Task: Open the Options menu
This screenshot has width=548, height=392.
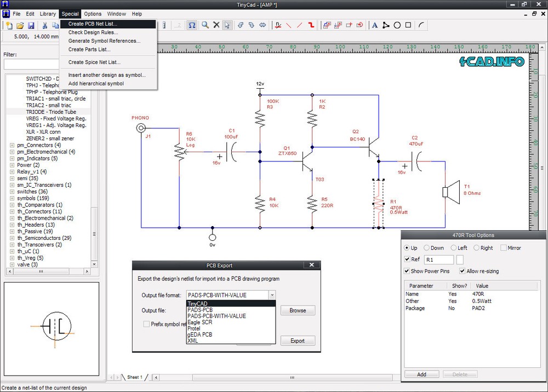Action: 93,14
